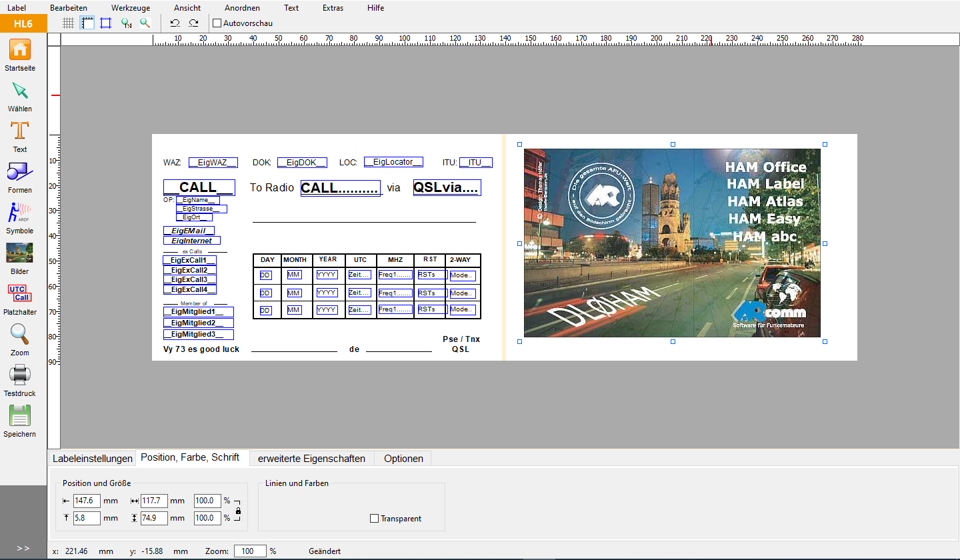The height and width of the screenshot is (560, 960).
Task: Open the Startseite home icon
Action: (x=19, y=50)
